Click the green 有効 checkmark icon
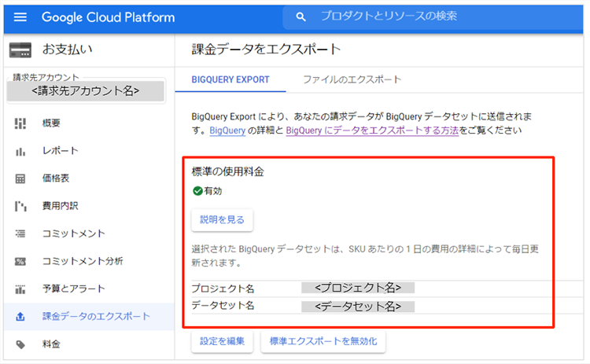 tap(197, 191)
